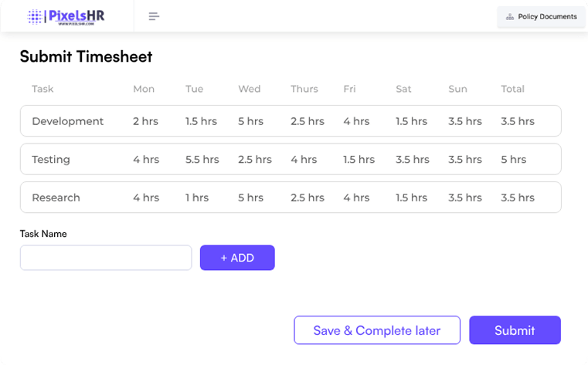Toggle the hamburger menu icon

(154, 16)
